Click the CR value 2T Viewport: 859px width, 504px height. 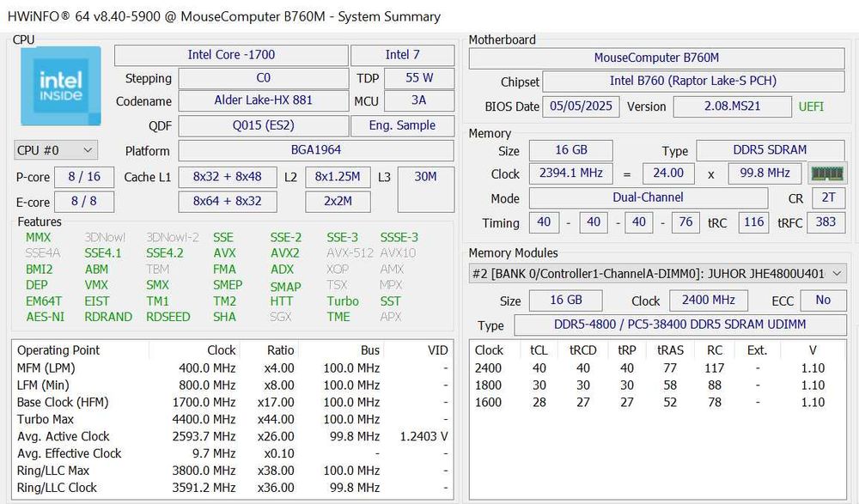click(x=828, y=197)
